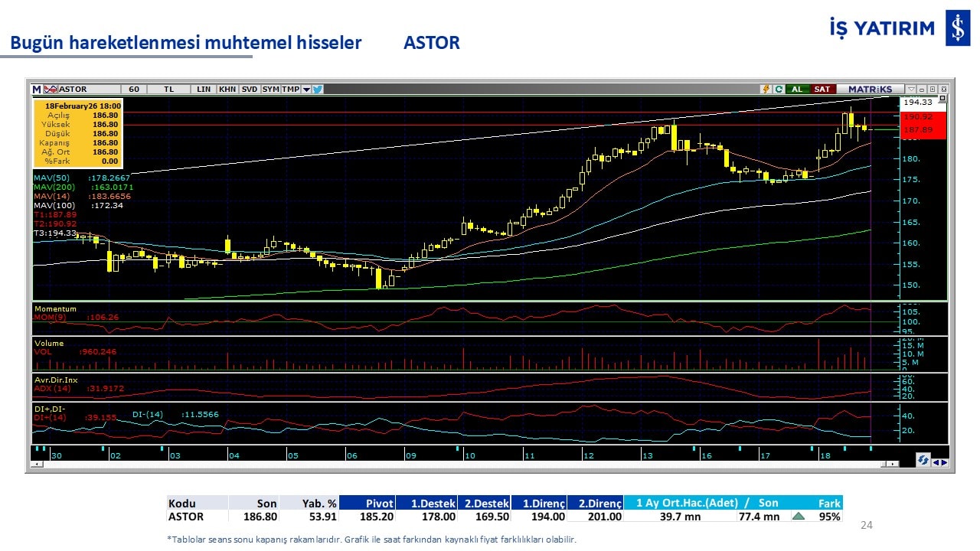The width and height of the screenshot is (980, 551).
Task: Toggle the LIN scale mode
Action: [203, 90]
